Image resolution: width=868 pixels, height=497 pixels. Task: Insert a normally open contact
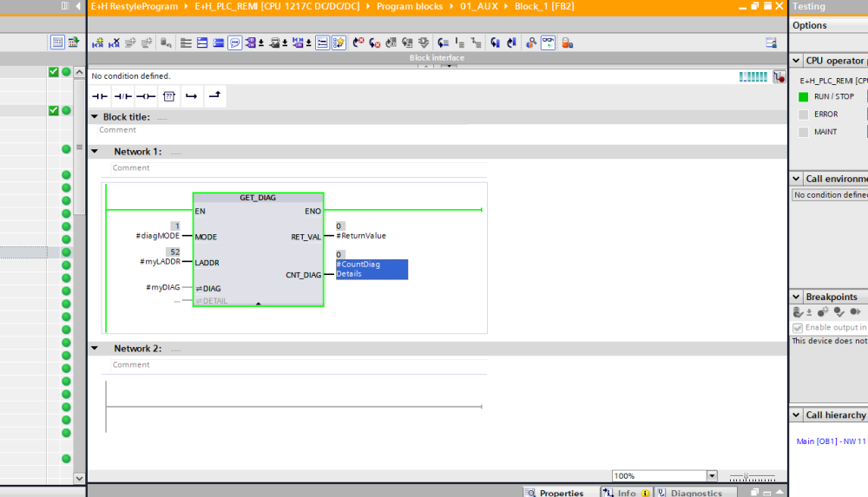[99, 96]
